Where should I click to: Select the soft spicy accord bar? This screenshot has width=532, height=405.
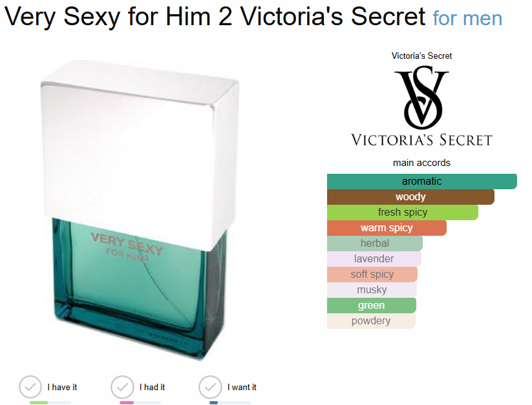(x=372, y=275)
